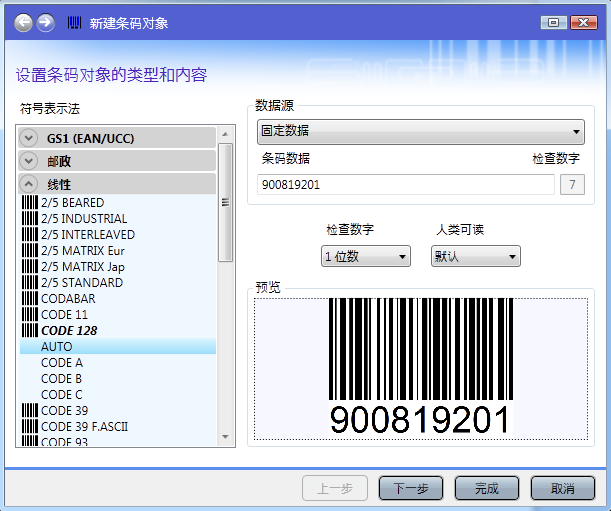Screen dimensions: 611x511
Task: Click barcode icon beside 2/5 BEARED
Action: pyautogui.click(x=30, y=203)
